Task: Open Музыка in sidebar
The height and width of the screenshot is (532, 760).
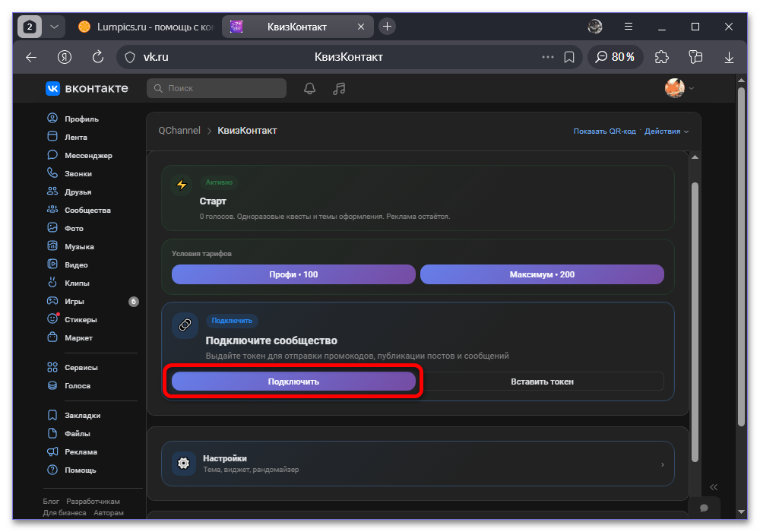Action: point(70,246)
